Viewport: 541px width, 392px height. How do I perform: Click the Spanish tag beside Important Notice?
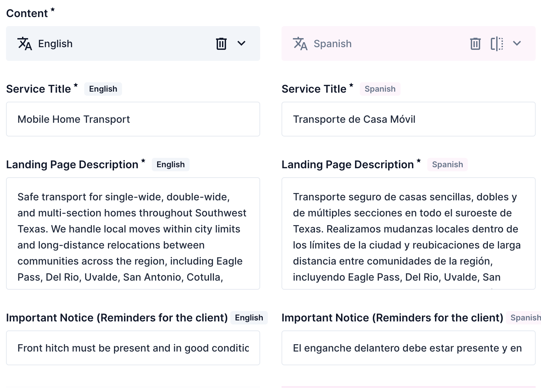tap(524, 318)
